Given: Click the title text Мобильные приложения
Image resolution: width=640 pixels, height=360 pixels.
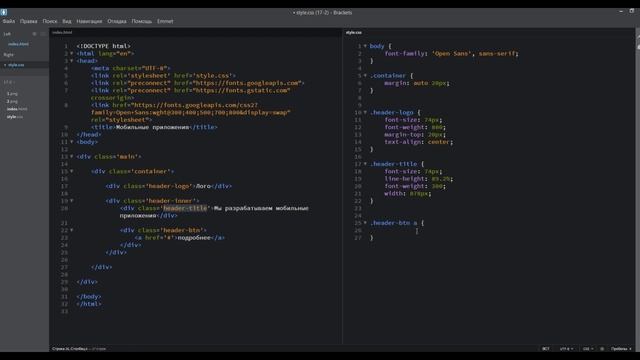Looking at the screenshot, I should click(x=153, y=127).
